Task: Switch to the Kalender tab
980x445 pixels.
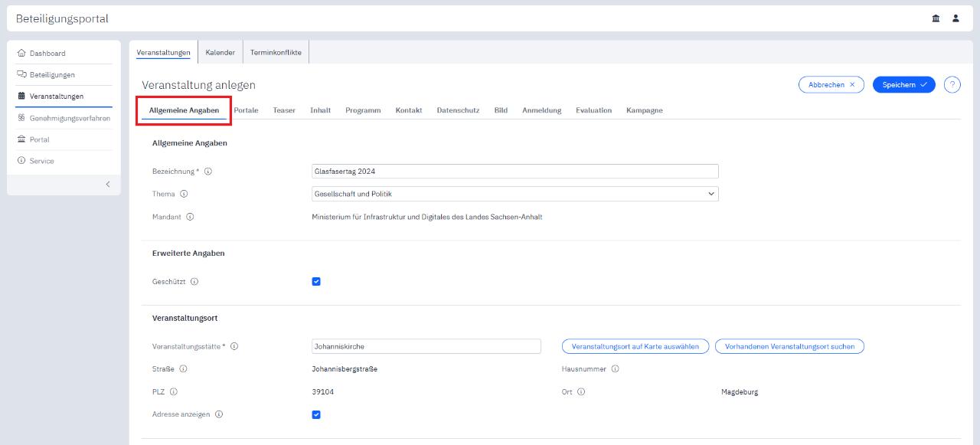Action: coord(220,52)
